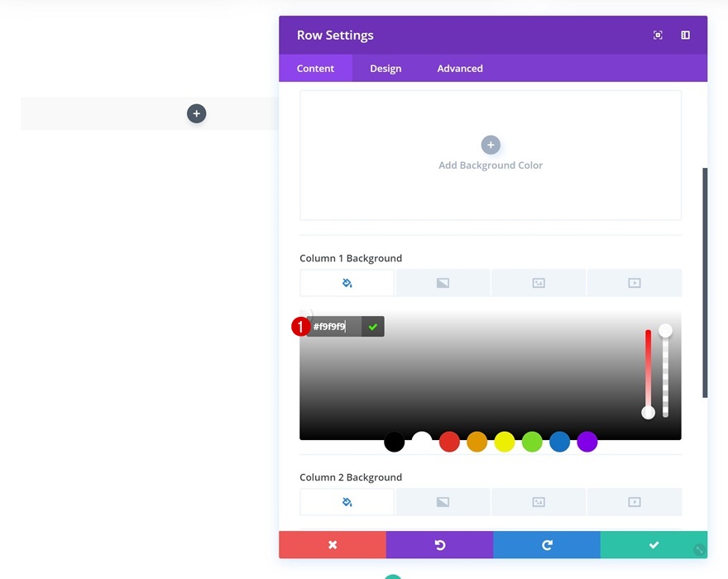Select the Column 2 background color tab

347,502
